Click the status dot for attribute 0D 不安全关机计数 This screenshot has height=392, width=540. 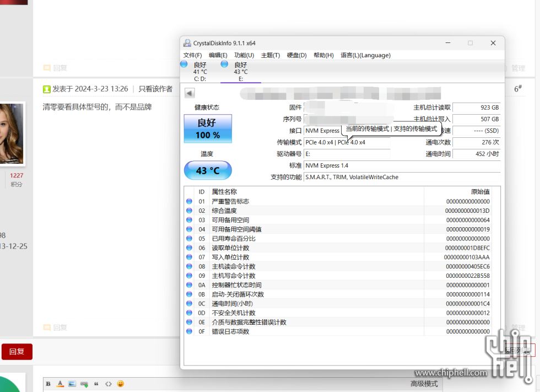pos(189,313)
